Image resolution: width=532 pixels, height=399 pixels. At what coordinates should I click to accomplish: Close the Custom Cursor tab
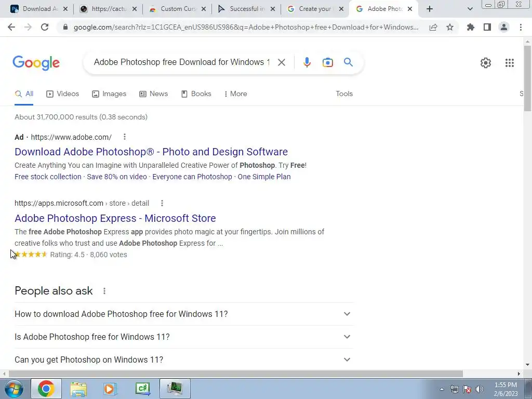point(204,9)
